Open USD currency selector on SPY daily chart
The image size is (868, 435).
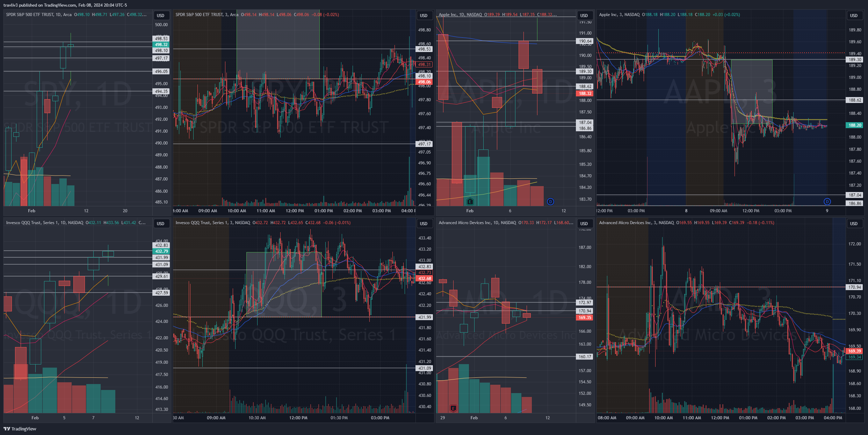(x=160, y=15)
